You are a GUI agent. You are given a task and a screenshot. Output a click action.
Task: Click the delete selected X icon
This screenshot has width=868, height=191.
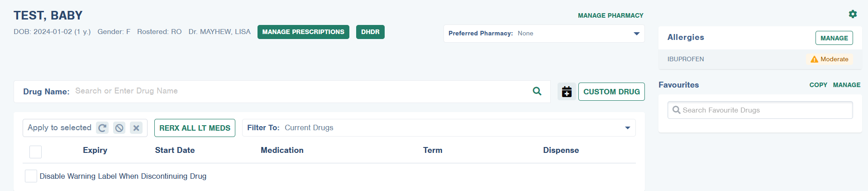point(136,128)
